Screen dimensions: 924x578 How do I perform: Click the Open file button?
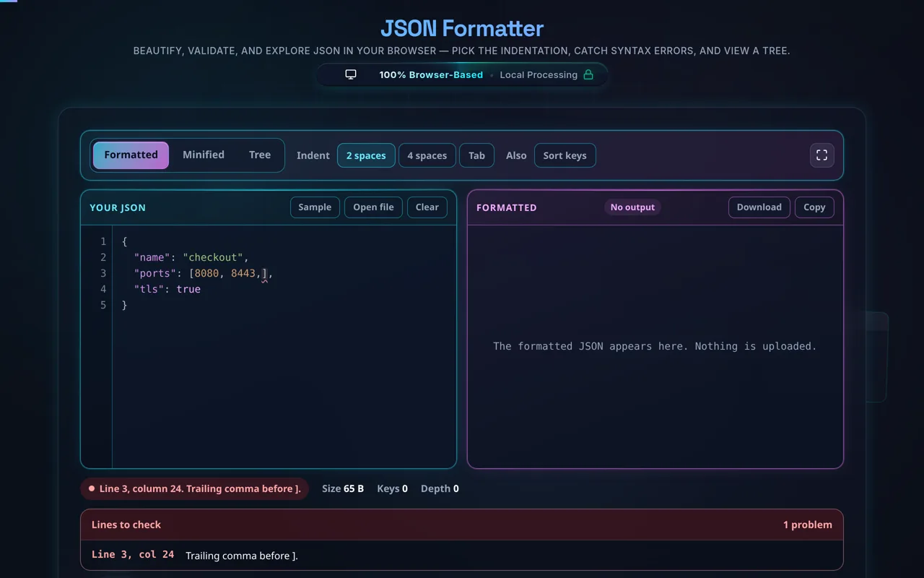373,207
